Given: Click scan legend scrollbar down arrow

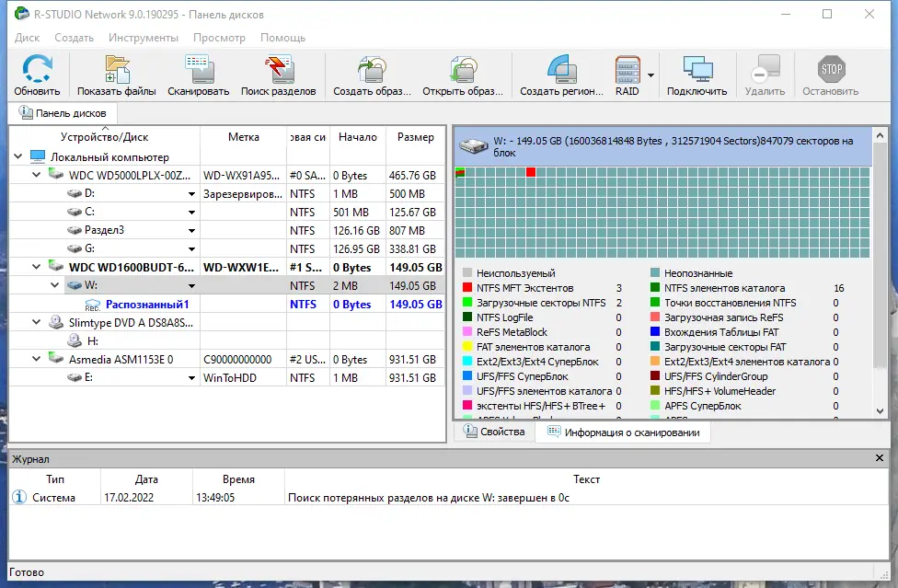Looking at the screenshot, I should pyautogui.click(x=881, y=411).
